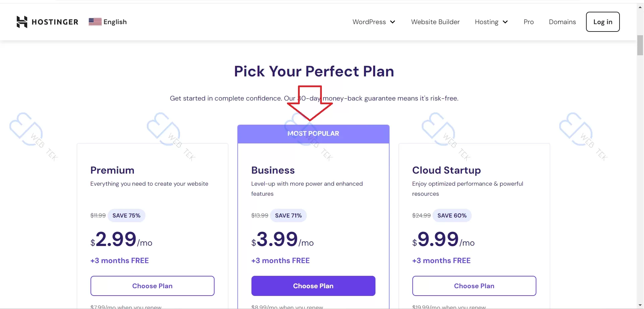The width and height of the screenshot is (644, 309).
Task: Click the SAVE 75% badge
Action: [x=126, y=215]
